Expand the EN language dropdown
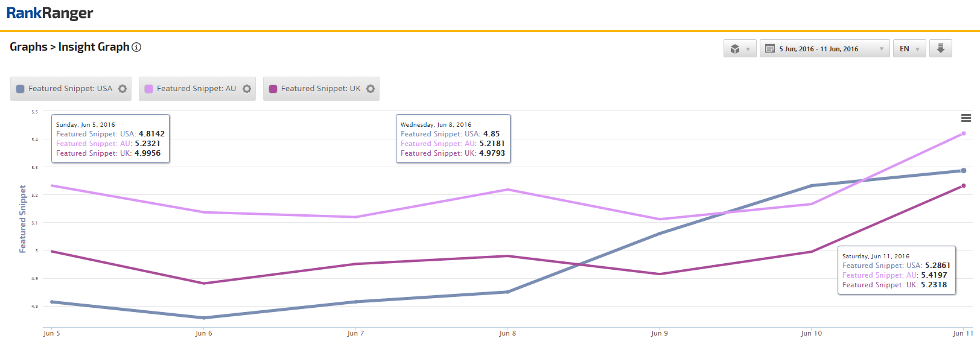This screenshot has width=980, height=341. coord(909,49)
